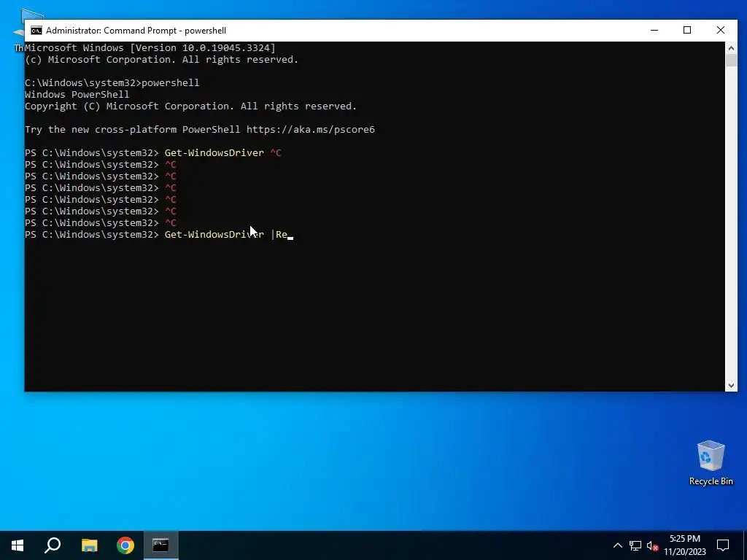Select Command Prompt taskbar button

coord(160,545)
